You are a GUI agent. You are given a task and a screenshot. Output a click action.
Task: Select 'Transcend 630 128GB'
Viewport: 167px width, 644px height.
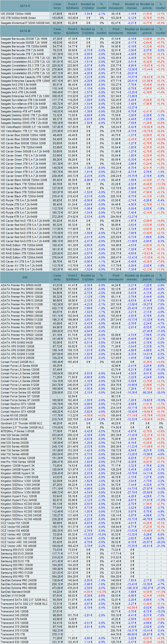pyautogui.click(x=15, y=642)
